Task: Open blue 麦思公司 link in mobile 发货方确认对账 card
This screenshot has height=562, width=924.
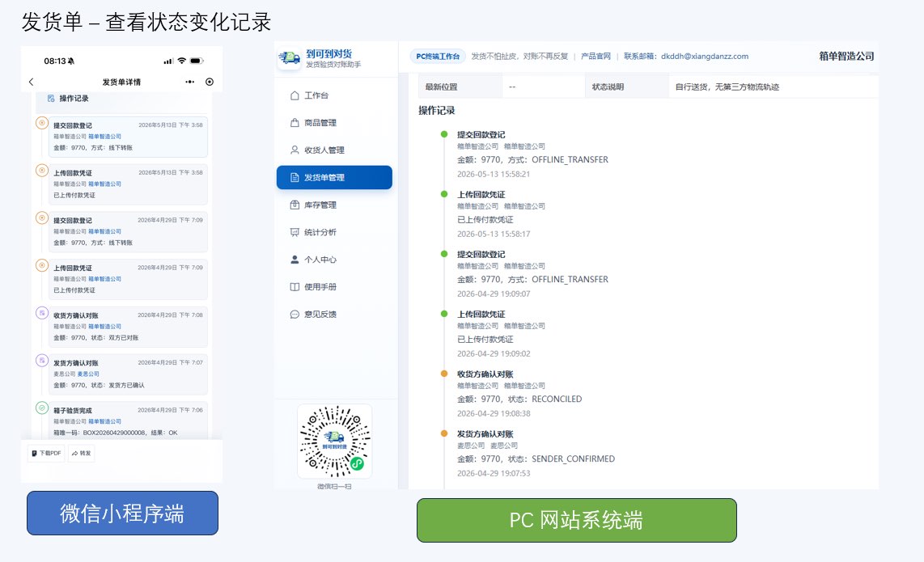Action: click(x=88, y=374)
